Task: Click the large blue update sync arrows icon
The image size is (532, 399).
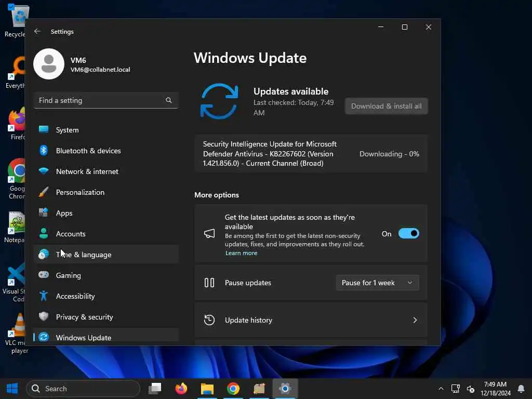Action: [x=219, y=101]
